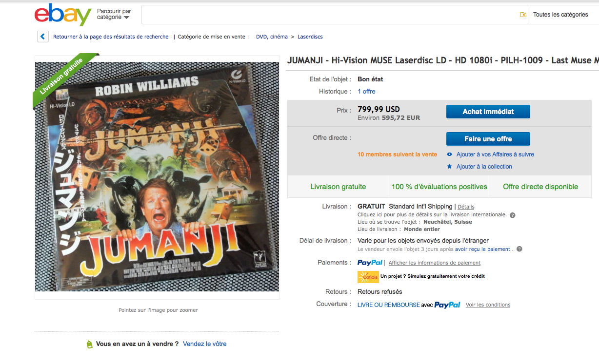Image resolution: width=599 pixels, height=364 pixels.
Task: Click the Faire une offre button
Action: point(488,139)
